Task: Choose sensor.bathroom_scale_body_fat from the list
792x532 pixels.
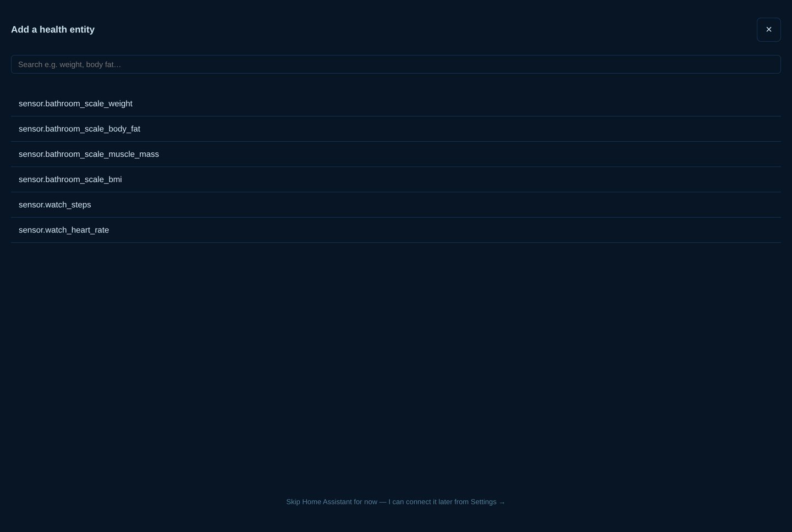Action: [396, 129]
